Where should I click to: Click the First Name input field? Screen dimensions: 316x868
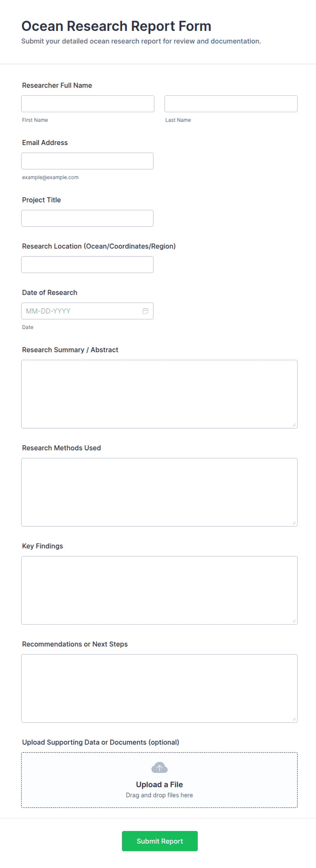(88, 104)
